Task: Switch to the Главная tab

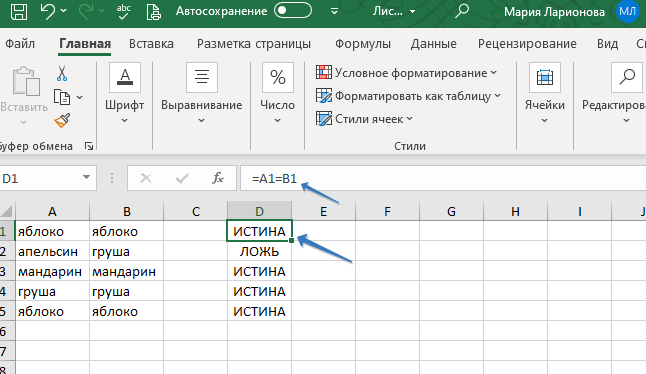Action: 85,44
